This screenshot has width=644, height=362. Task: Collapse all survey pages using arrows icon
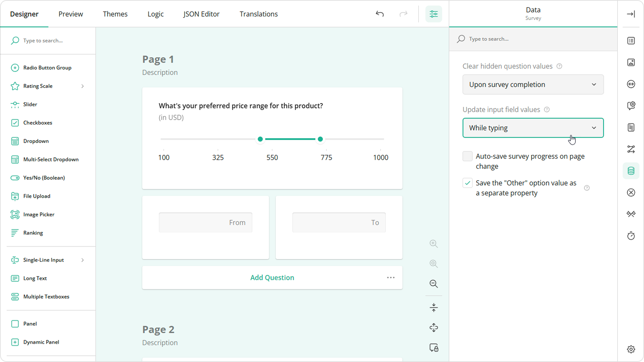(x=433, y=307)
